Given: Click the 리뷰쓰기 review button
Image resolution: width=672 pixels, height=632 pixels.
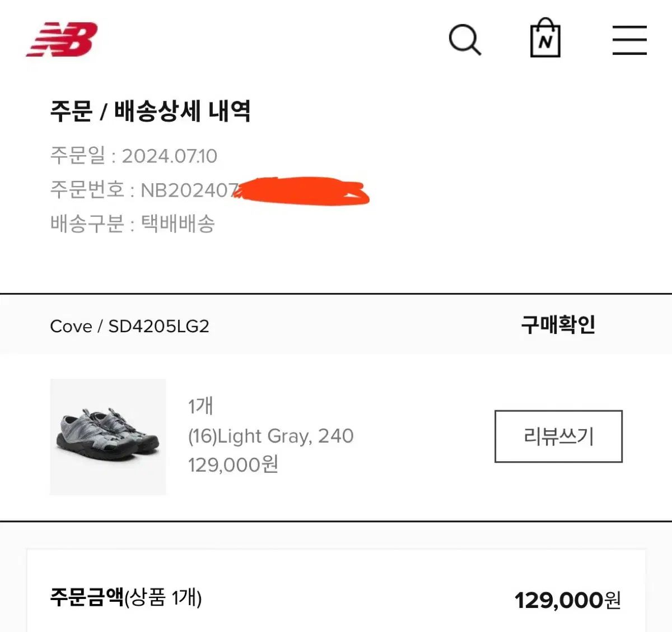Looking at the screenshot, I should coord(558,436).
